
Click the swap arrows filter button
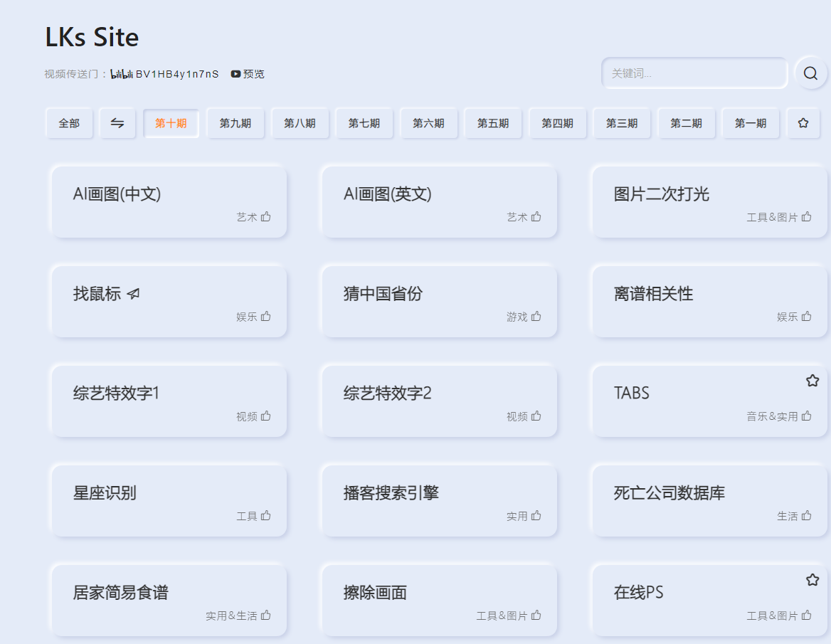(x=117, y=123)
